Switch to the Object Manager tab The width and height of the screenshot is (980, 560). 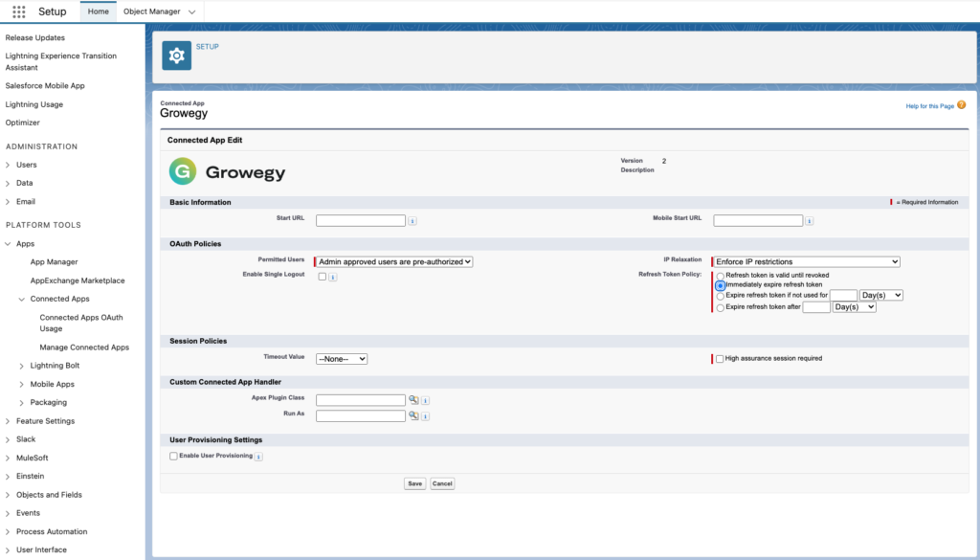point(152,11)
